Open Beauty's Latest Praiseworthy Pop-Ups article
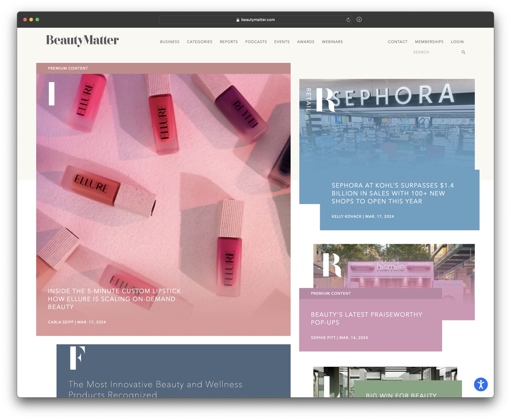The width and height of the screenshot is (511, 420). [x=366, y=318]
